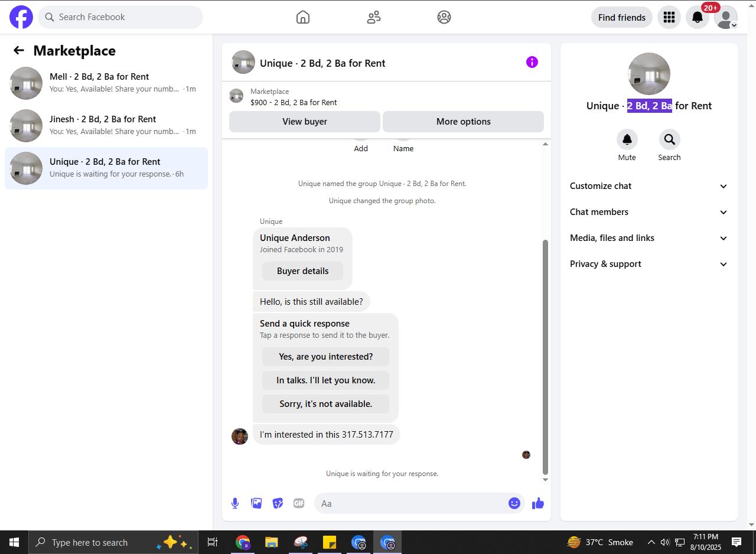
Task: Open Jinesh conversation in Marketplace list
Action: point(106,126)
